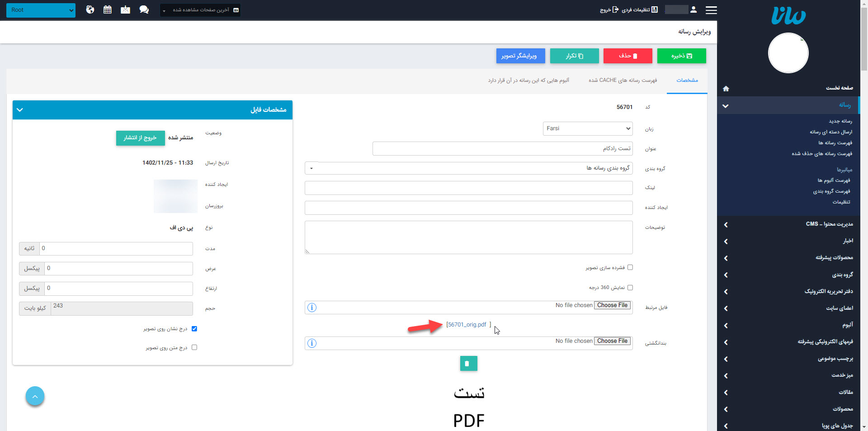This screenshot has height=431, width=868.
Task: Click the blue trash icon below the file fields
Action: pyautogui.click(x=468, y=363)
